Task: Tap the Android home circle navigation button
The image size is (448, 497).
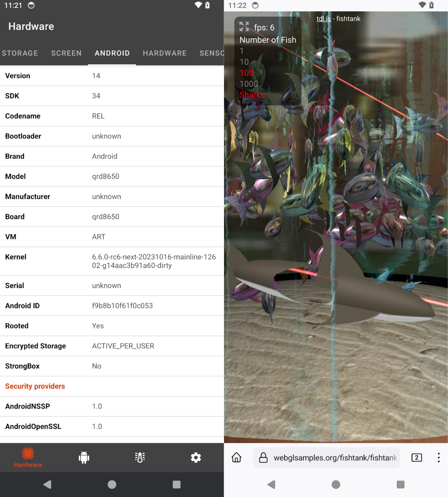Action: point(112,484)
